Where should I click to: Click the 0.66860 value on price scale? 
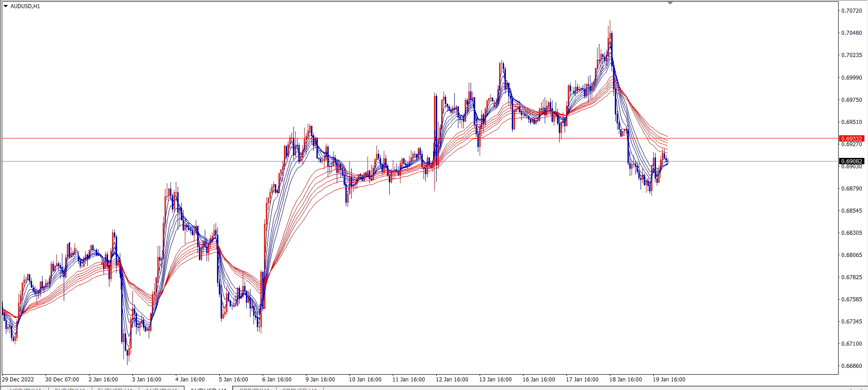click(x=851, y=366)
